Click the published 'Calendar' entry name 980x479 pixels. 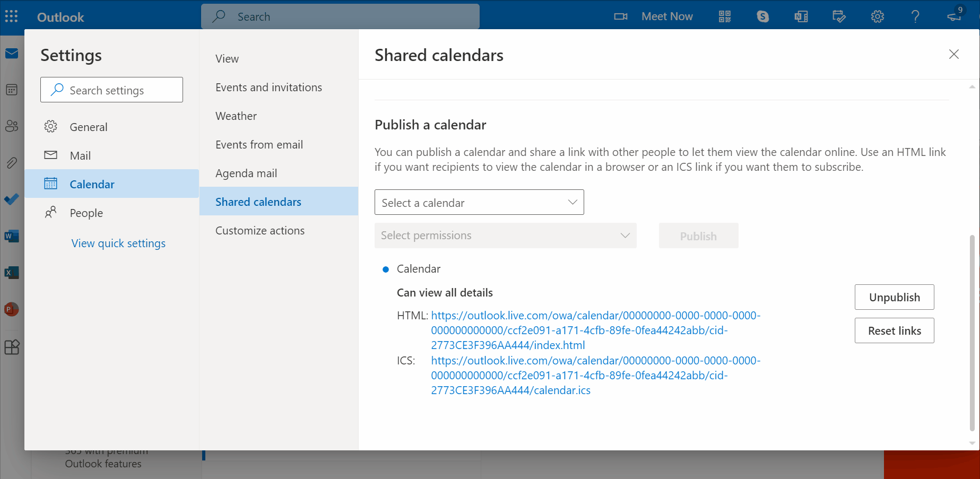coord(418,268)
